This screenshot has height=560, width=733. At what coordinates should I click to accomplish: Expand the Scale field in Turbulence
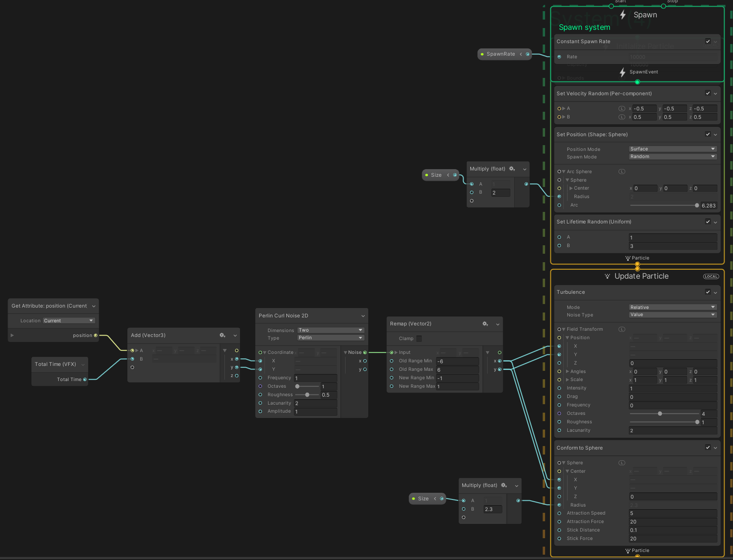(567, 380)
